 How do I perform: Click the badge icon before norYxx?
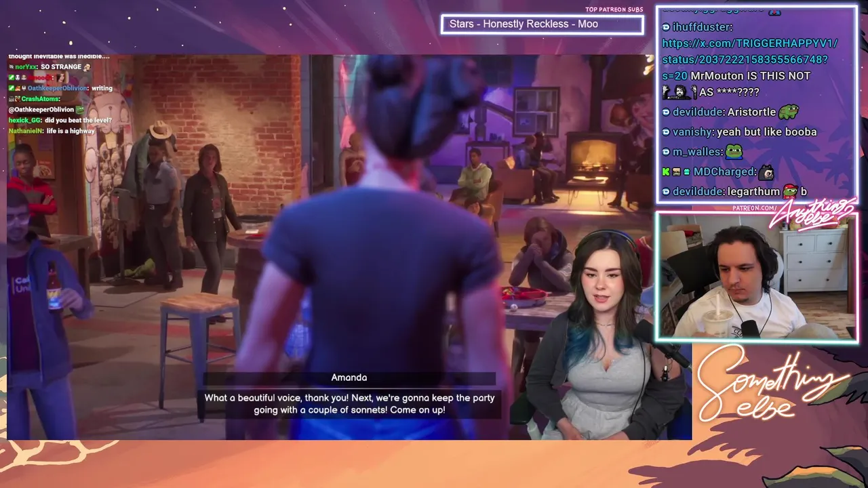(x=11, y=67)
